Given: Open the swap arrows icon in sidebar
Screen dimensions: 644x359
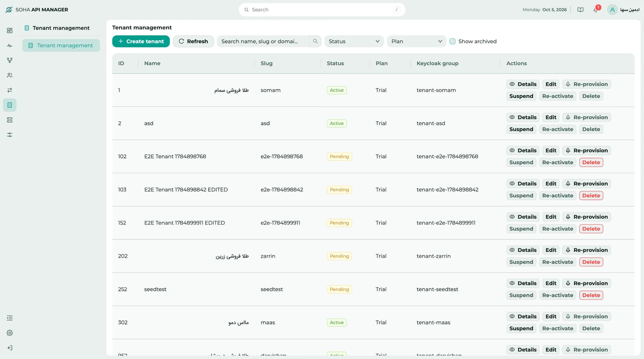Looking at the screenshot, I should coord(10,90).
